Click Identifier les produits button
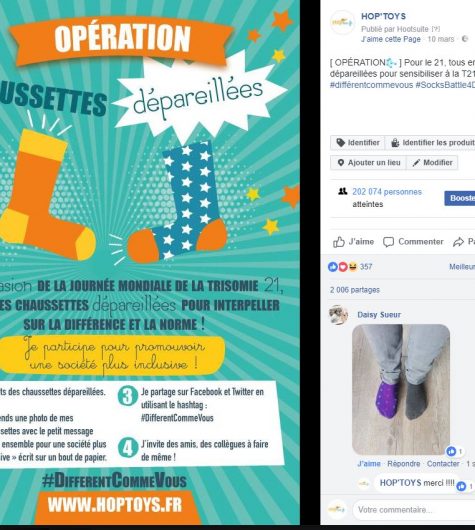The width and height of the screenshot is (475, 530). coord(430,143)
